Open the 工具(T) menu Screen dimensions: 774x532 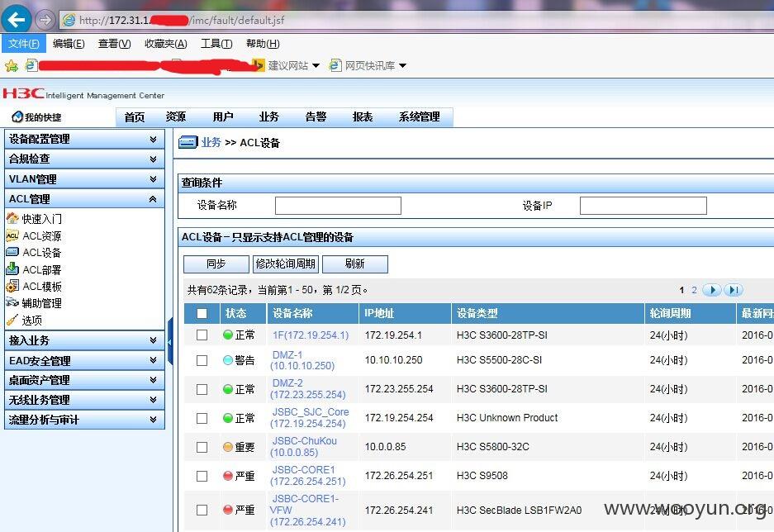[x=216, y=44]
